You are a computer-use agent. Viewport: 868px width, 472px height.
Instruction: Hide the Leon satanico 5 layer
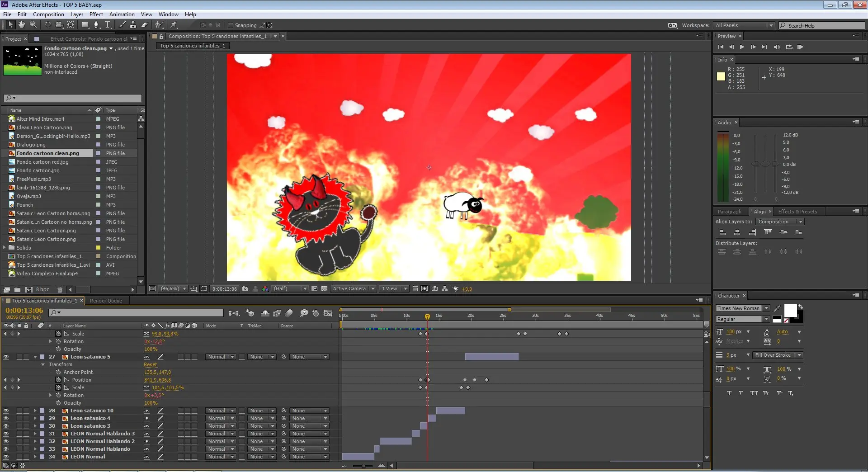pos(6,357)
